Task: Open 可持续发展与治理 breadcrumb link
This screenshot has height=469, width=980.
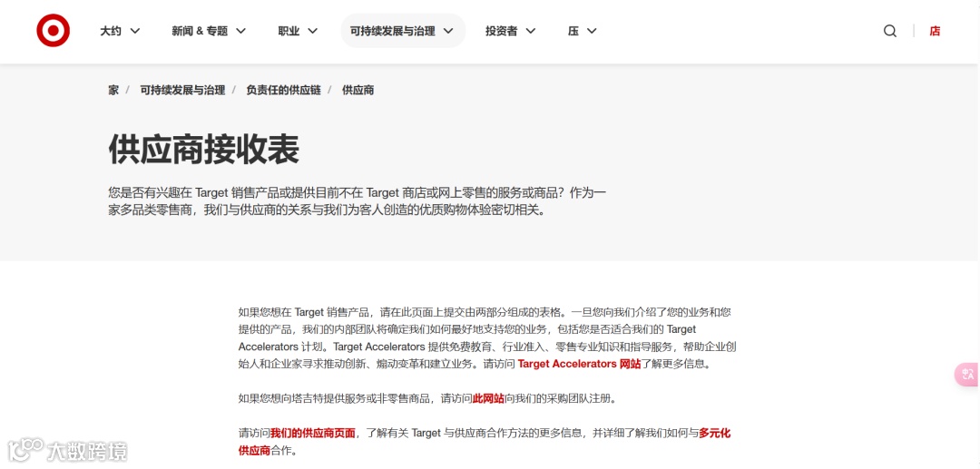Action: click(182, 90)
